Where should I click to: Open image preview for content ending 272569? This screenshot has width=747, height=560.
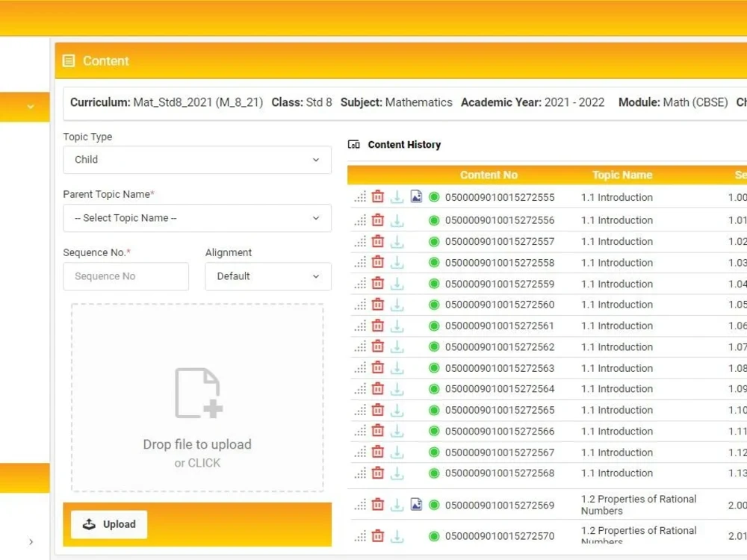pyautogui.click(x=416, y=504)
